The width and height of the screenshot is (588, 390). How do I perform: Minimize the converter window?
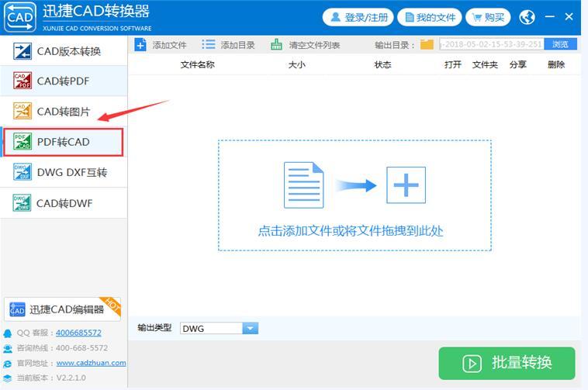550,16
